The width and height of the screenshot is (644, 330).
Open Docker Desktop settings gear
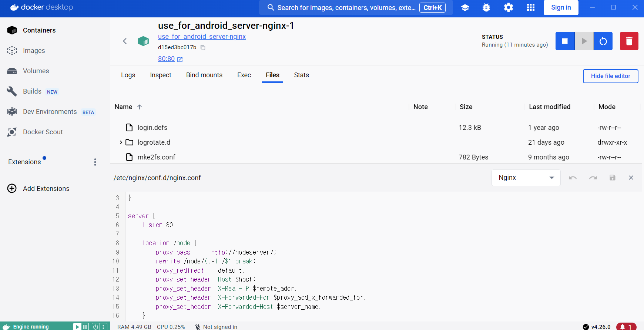point(509,7)
